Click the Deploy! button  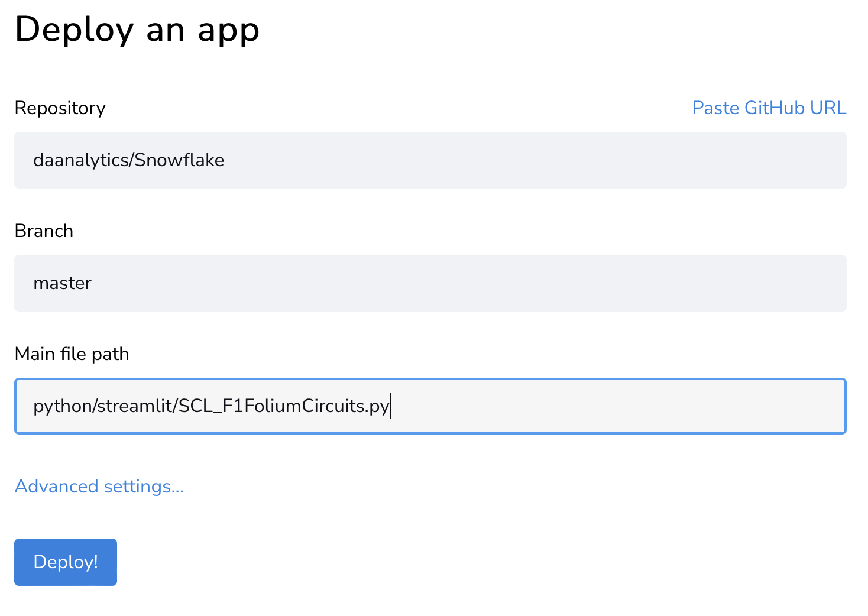[x=66, y=562]
